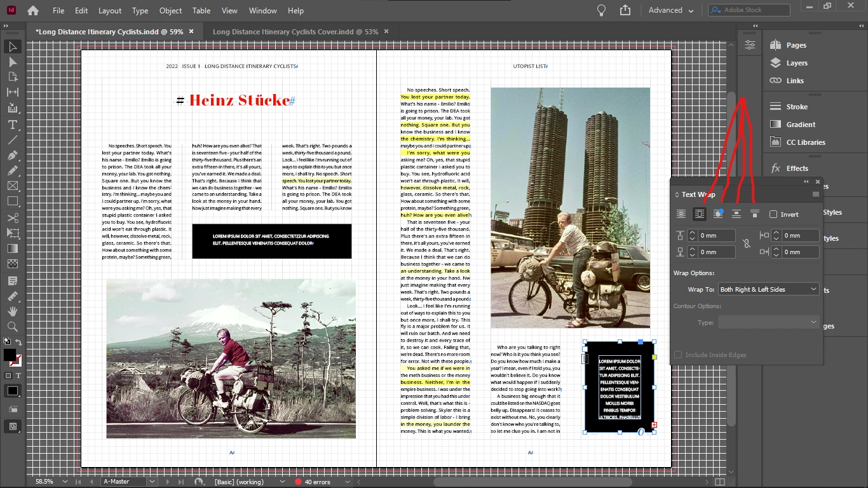Select the Selection tool

click(x=13, y=46)
